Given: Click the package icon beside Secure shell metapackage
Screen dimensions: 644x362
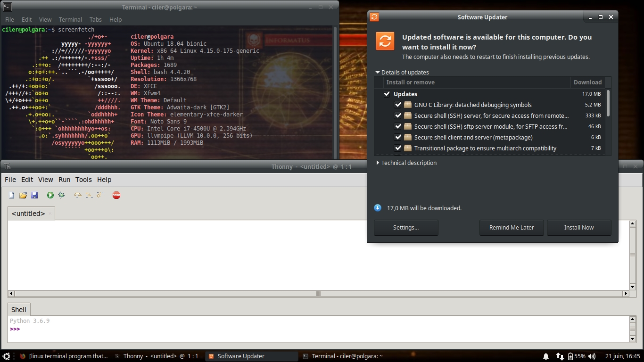Looking at the screenshot, I should click(x=408, y=137).
